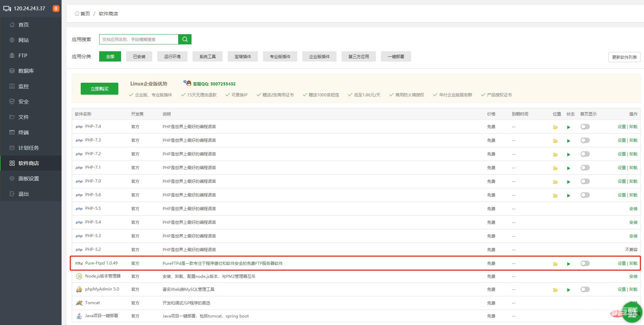Click the green search magnifier button
The image size is (644, 325).
185,39
